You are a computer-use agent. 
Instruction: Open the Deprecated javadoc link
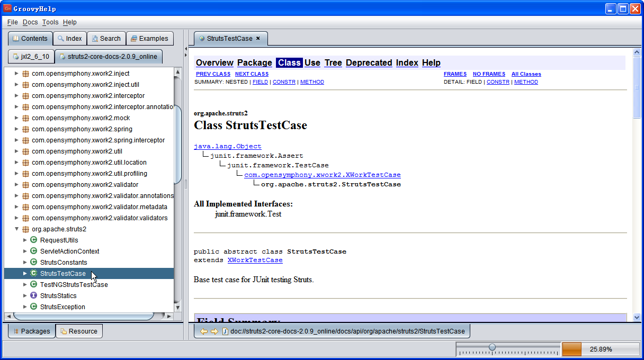click(369, 62)
